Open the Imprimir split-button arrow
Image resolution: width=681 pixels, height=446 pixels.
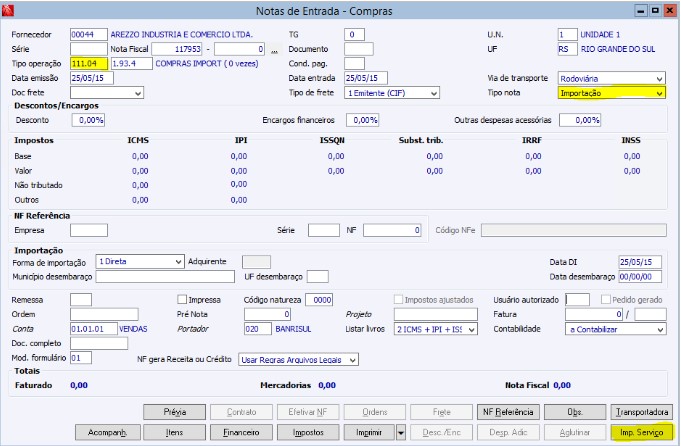tap(401, 433)
